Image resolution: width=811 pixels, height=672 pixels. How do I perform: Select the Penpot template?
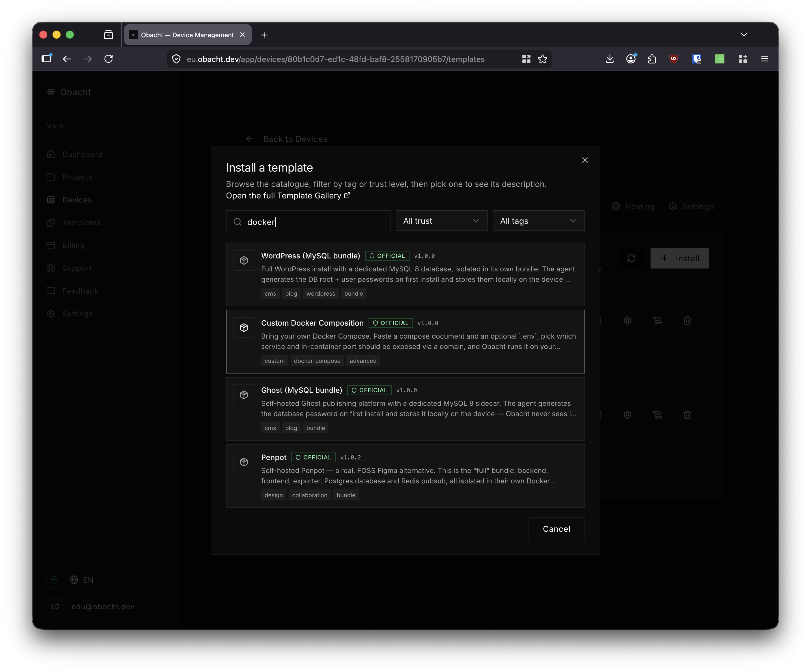(x=405, y=476)
